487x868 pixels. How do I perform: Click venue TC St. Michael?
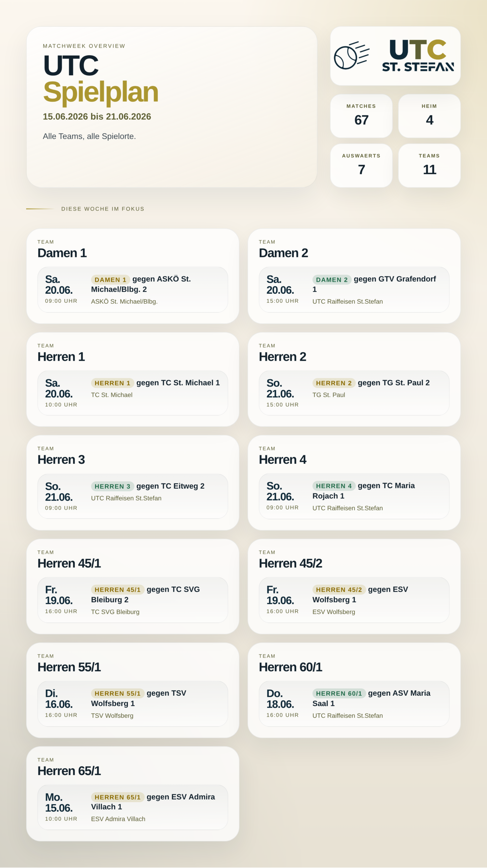(x=112, y=395)
